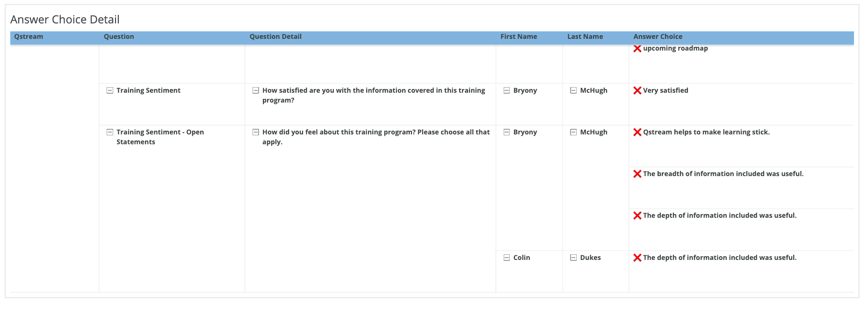Select 'Bryony' in the Open Statements row
Viewport: 868px width, 311px height.
525,132
